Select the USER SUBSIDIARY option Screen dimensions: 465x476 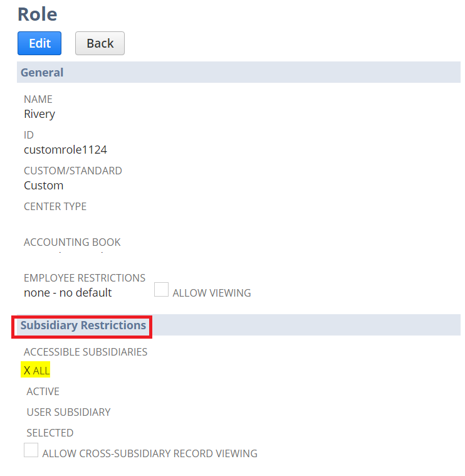68,412
